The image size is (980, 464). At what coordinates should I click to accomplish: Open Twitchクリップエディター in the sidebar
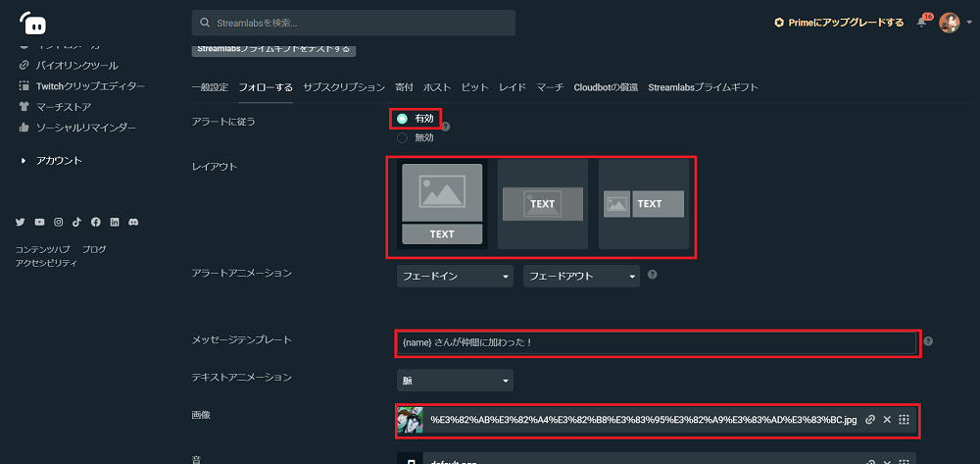(x=90, y=85)
